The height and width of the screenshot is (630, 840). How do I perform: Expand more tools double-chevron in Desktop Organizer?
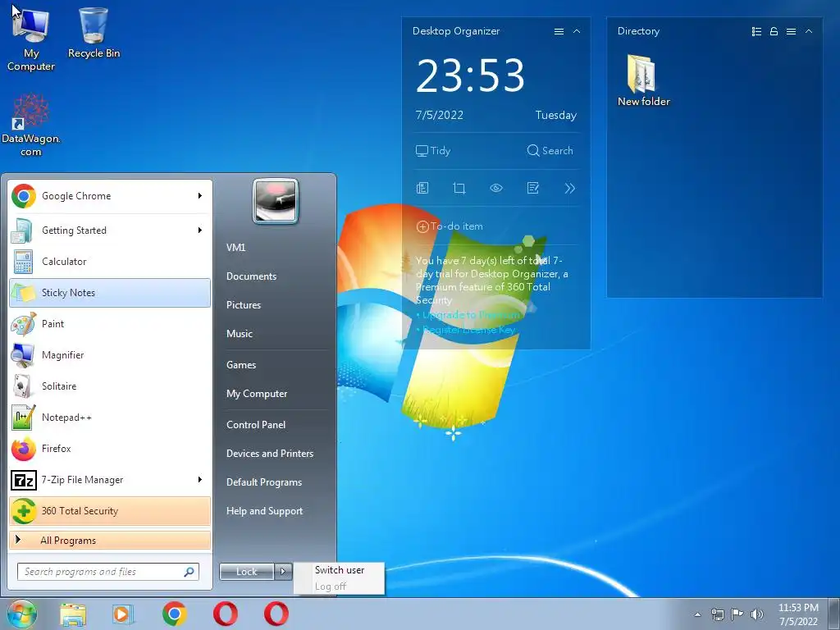(570, 188)
